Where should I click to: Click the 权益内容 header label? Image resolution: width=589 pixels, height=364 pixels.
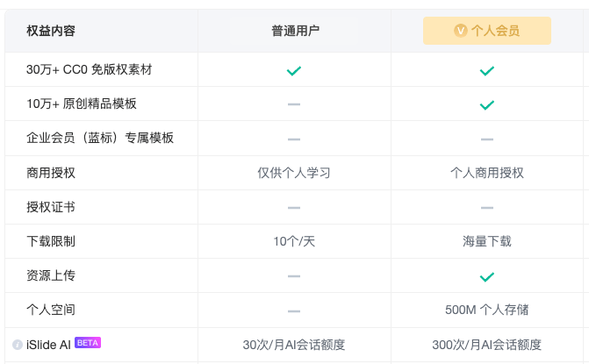(51, 31)
